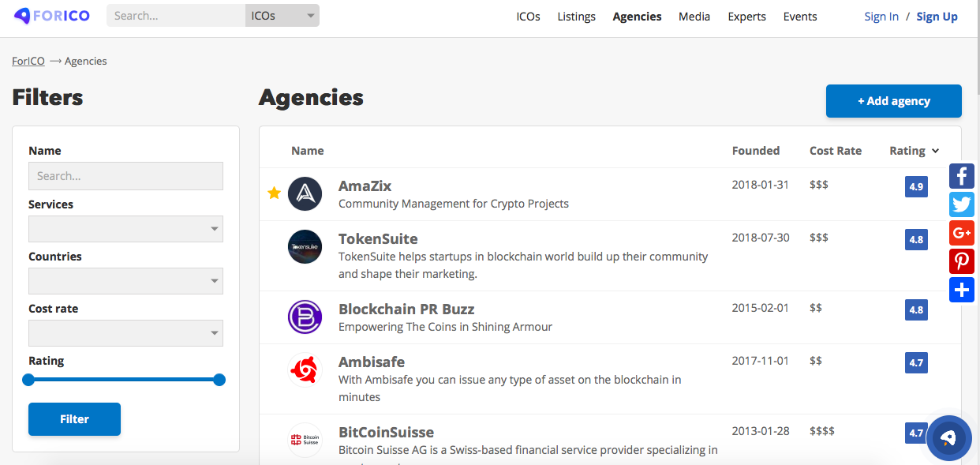Click the Sign In link
The image size is (980, 465).
[x=881, y=17]
